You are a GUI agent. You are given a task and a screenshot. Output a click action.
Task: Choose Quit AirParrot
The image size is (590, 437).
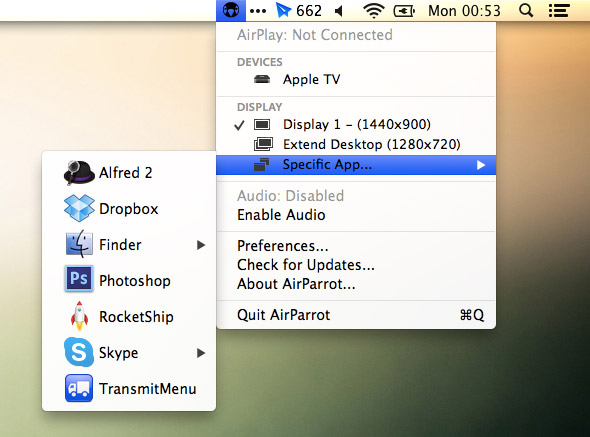point(356,315)
